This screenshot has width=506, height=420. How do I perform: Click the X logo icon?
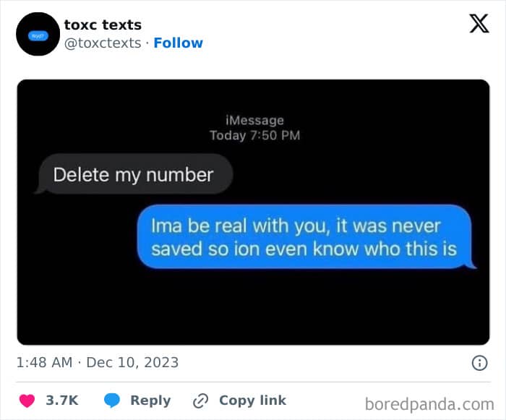coord(479,25)
